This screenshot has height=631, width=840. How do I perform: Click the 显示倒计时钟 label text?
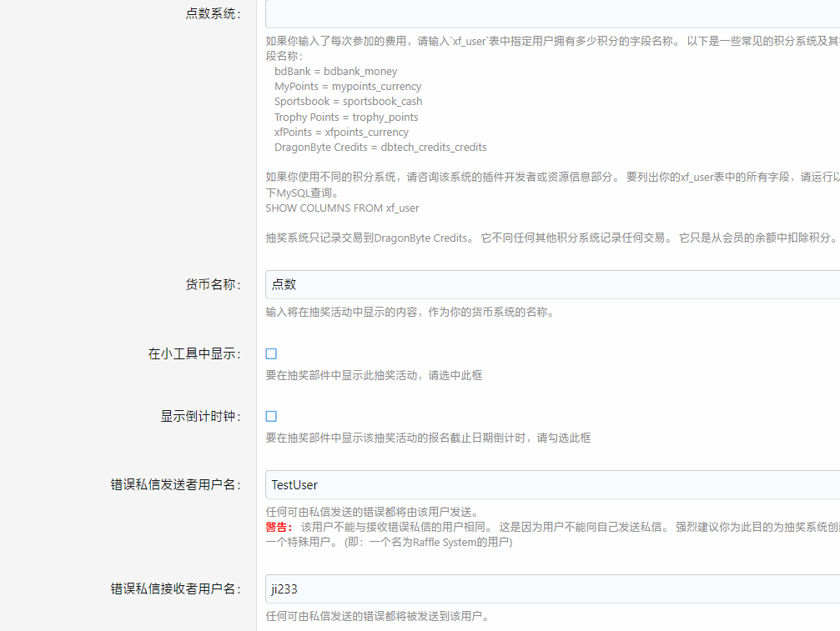coord(200,417)
